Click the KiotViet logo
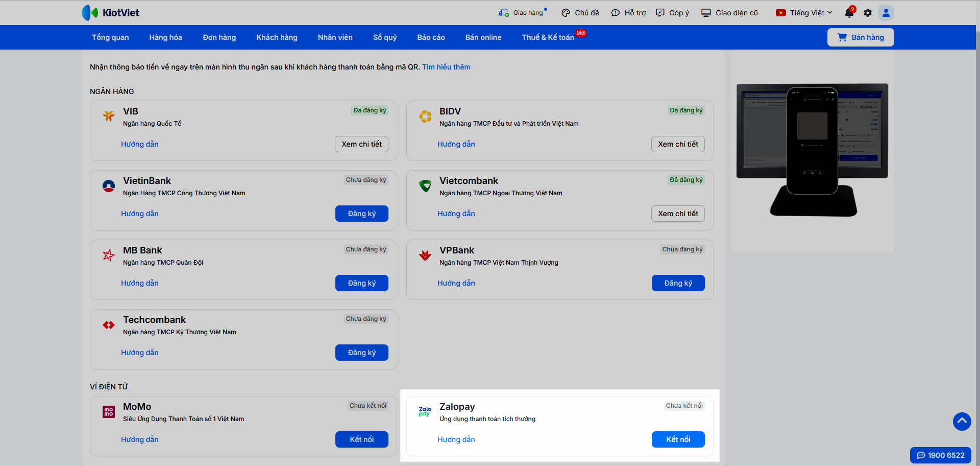 pos(110,13)
